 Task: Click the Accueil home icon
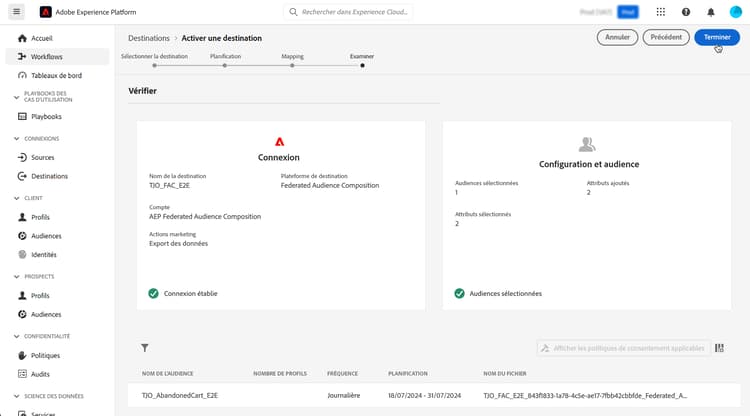click(x=22, y=38)
